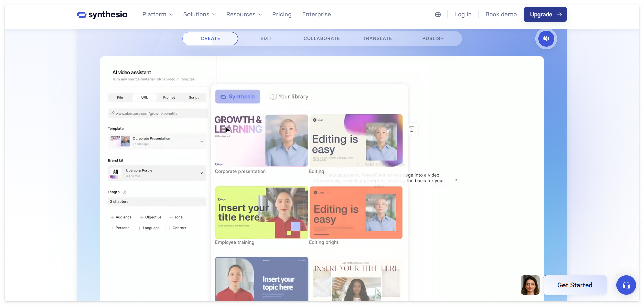The image size is (644, 306).
Task: Click the plus icon next to Objective
Action: 142,218
